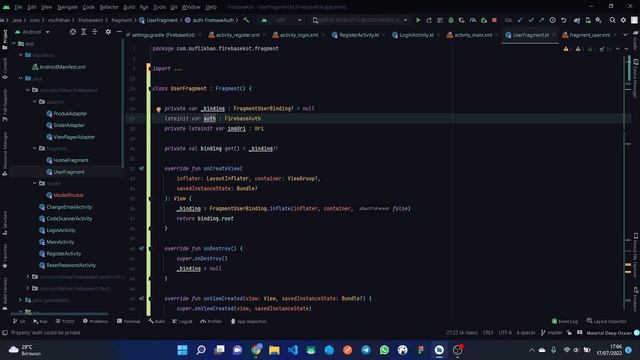Run the app with the green play button

click(418, 20)
